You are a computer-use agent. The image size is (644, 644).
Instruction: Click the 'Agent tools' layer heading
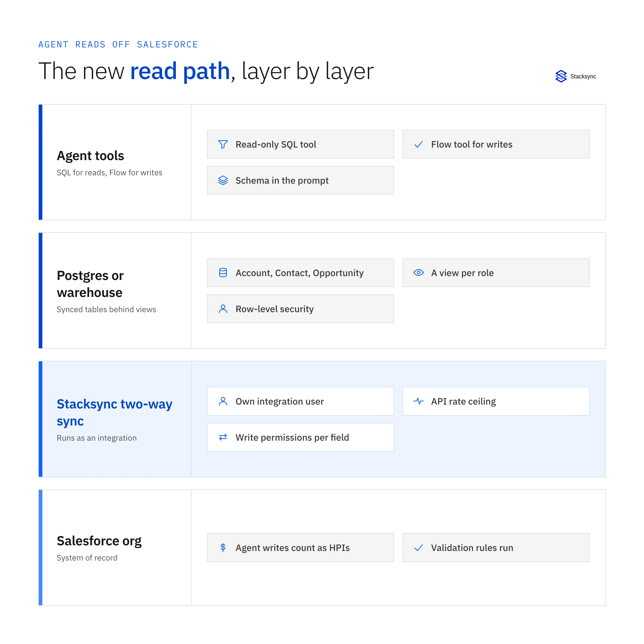(x=90, y=156)
